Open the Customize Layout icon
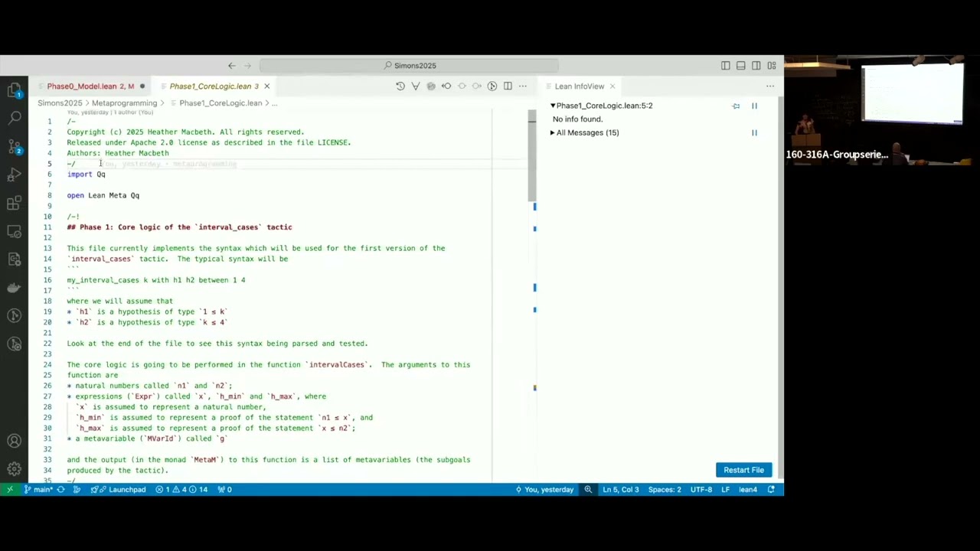 coord(771,66)
